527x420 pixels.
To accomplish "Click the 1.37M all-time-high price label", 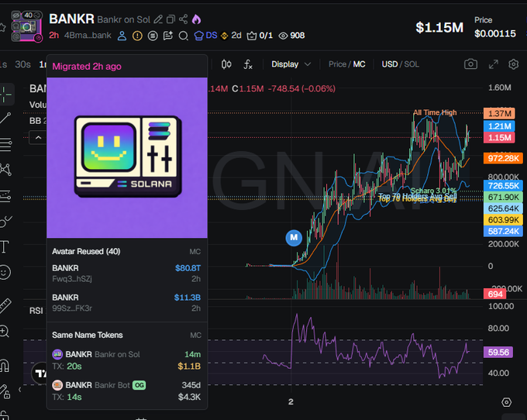I will tap(499, 114).
